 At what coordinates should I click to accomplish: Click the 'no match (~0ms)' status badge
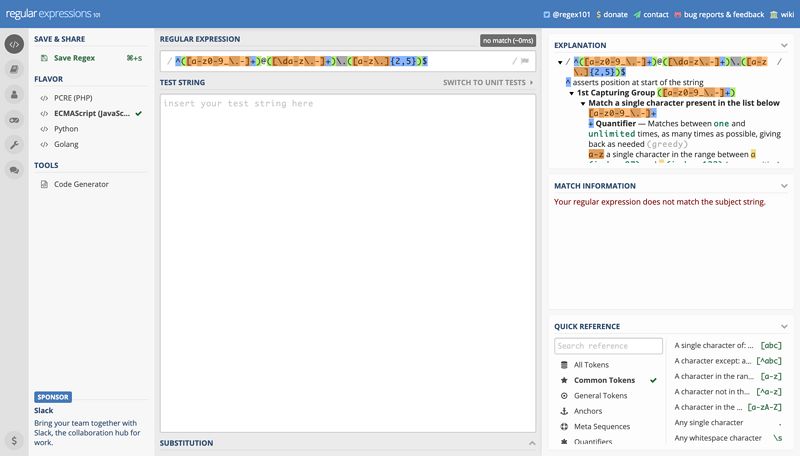click(x=508, y=41)
